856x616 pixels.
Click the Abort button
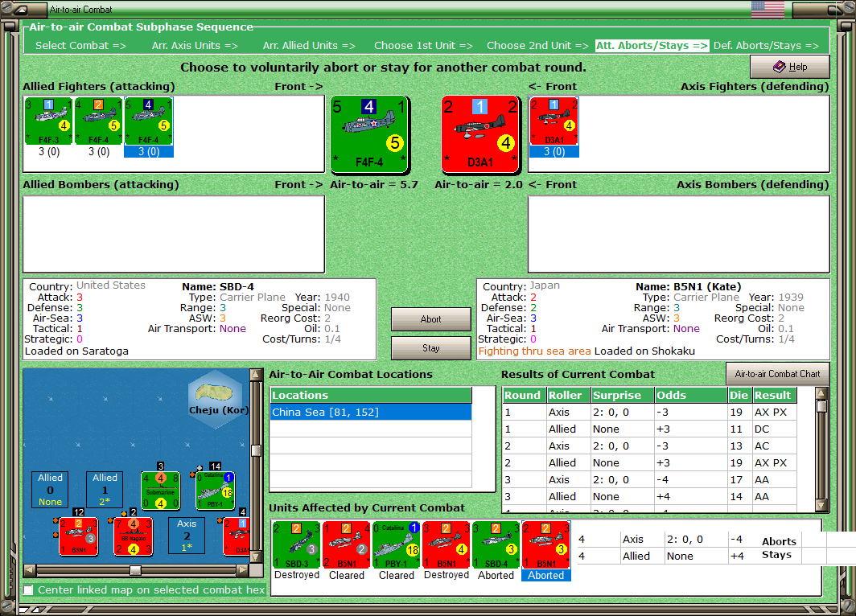(x=430, y=319)
